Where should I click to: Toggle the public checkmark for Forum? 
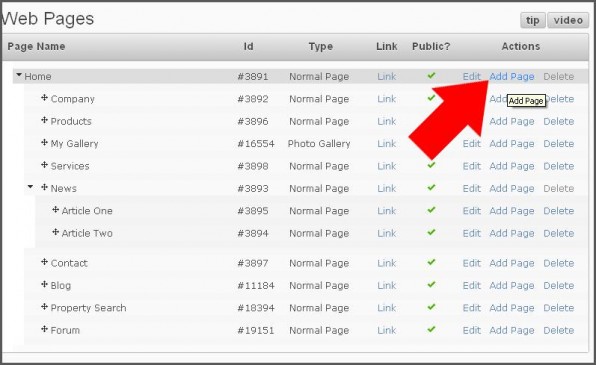pos(431,329)
